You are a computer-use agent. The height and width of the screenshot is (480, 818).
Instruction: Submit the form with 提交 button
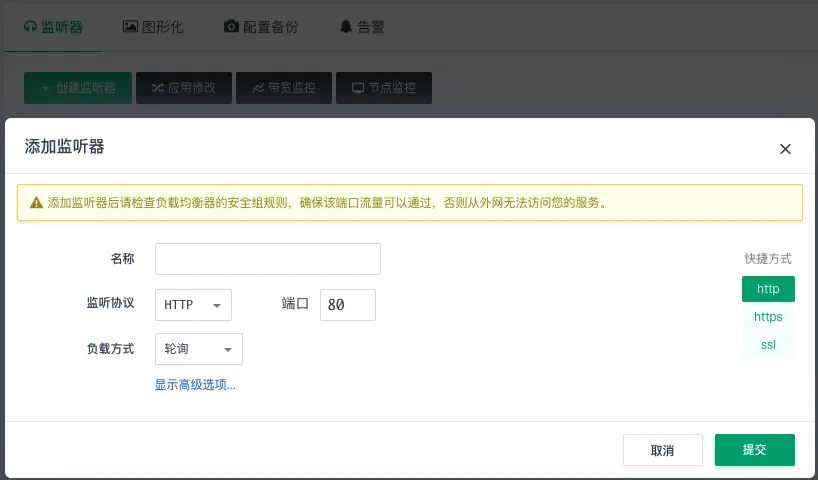click(754, 450)
